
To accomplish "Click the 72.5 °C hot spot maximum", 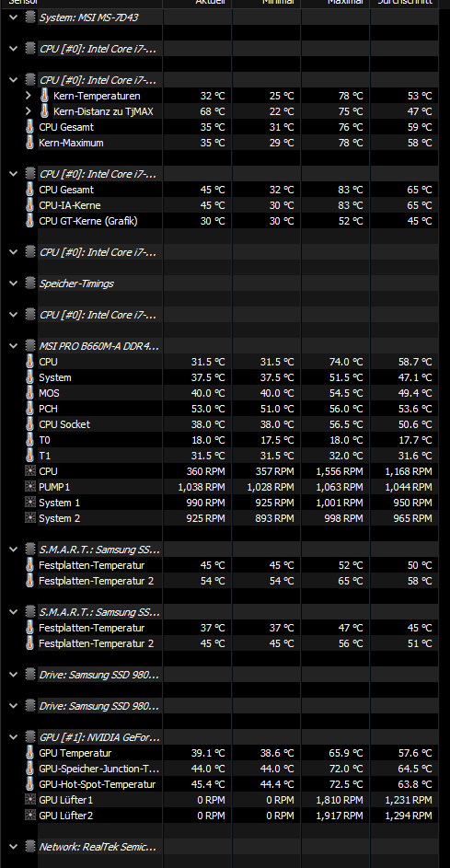I will click(x=346, y=784).
